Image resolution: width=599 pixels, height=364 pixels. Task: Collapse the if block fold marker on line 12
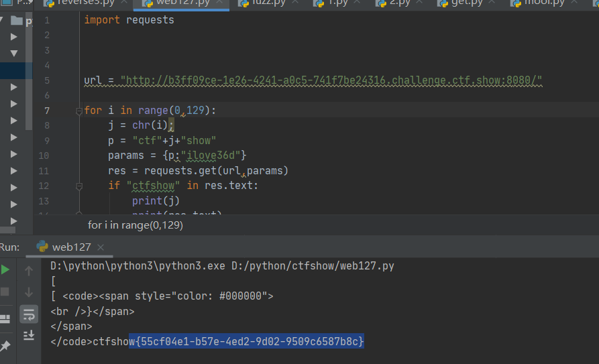pyautogui.click(x=79, y=186)
